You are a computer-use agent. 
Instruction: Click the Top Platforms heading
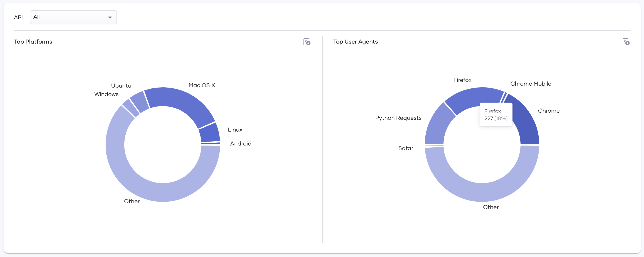point(33,42)
